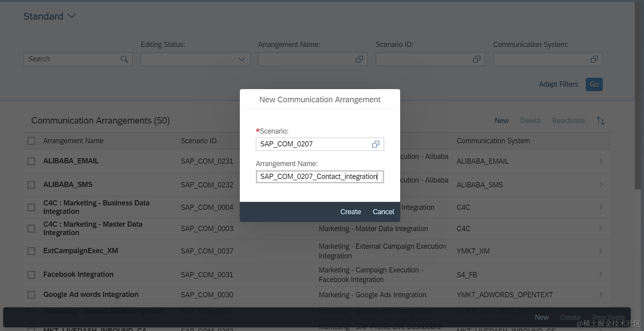Open value help for the Arrangement Name filter
Screen dimensions: 644x331
point(359,59)
